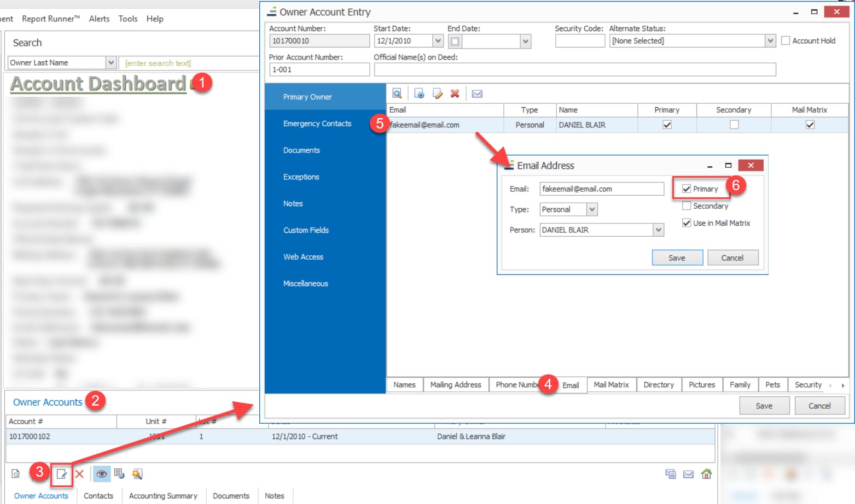The image size is (855, 504).
Task: Click the edit owner account icon
Action: 62,474
